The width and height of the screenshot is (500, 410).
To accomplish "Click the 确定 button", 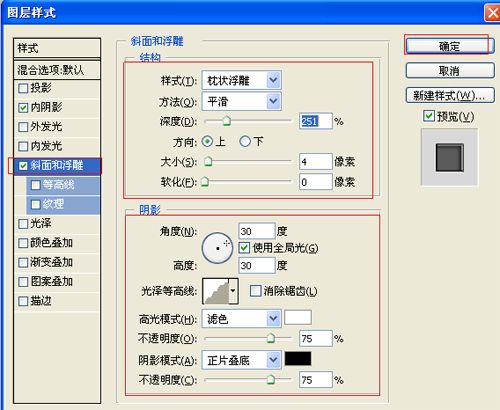I will coord(450,46).
